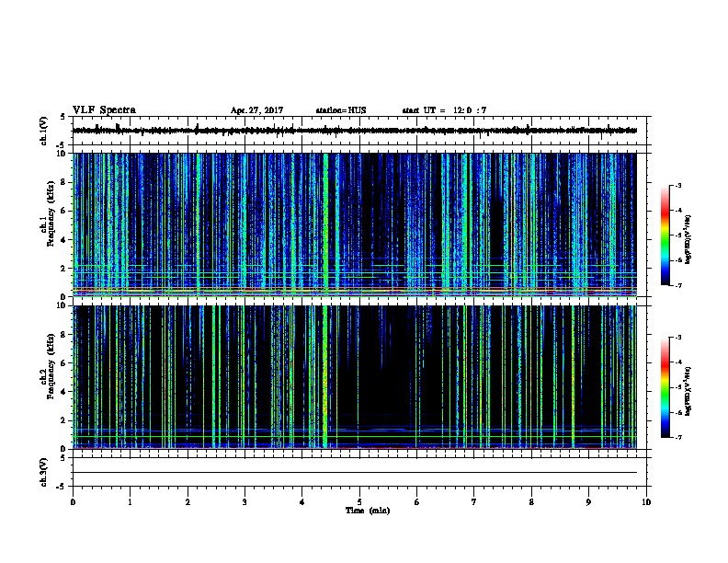Image resolution: width=728 pixels, height=563 pixels.
Task: Click the 'station=HUS' label
Action: click(x=341, y=110)
